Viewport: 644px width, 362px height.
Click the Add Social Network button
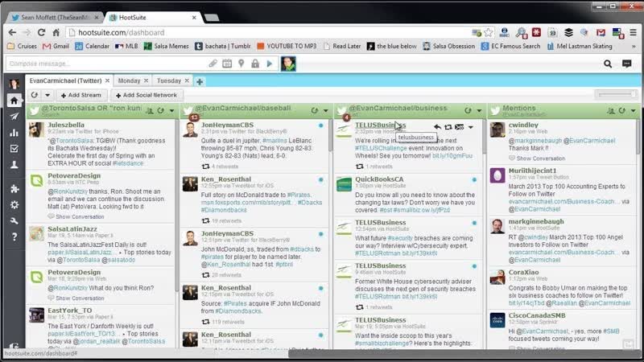pyautogui.click(x=147, y=95)
